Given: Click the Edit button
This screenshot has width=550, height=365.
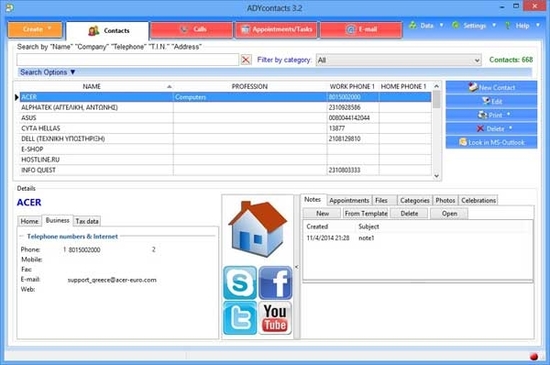Looking at the screenshot, I should [x=491, y=101].
